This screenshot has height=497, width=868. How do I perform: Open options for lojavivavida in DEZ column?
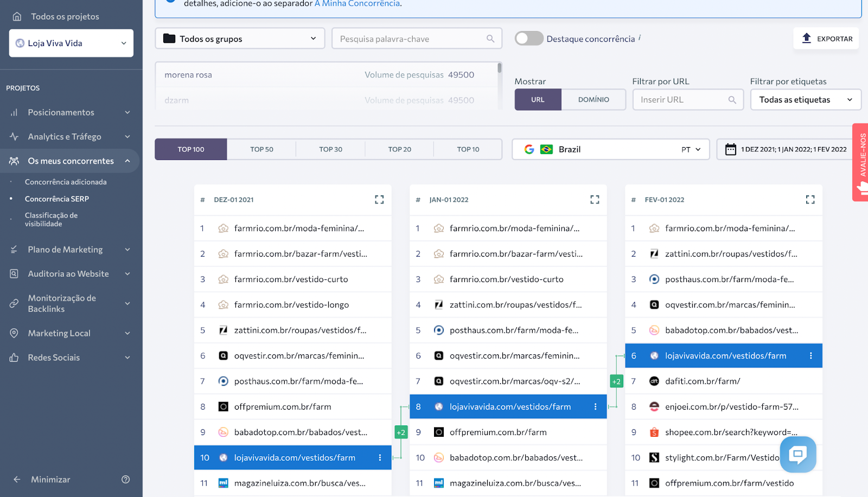[380, 458]
